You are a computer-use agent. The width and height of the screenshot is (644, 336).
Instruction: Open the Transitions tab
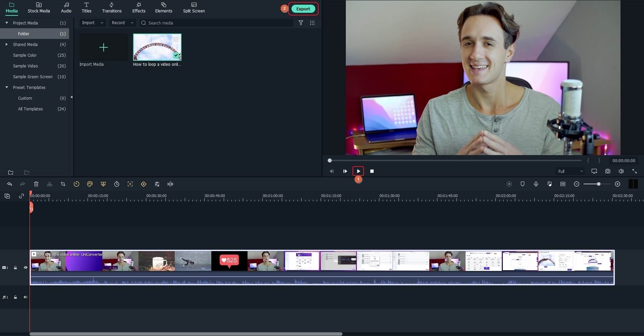tap(112, 8)
